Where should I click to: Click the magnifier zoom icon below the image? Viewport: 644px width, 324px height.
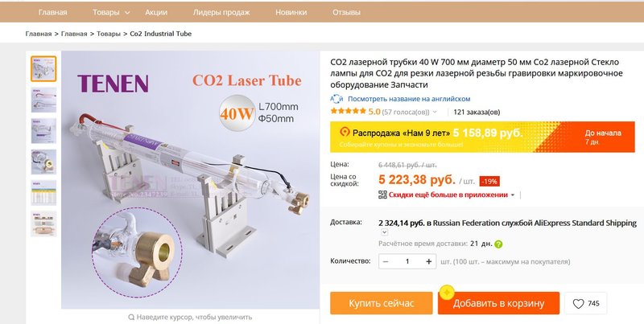click(x=132, y=318)
